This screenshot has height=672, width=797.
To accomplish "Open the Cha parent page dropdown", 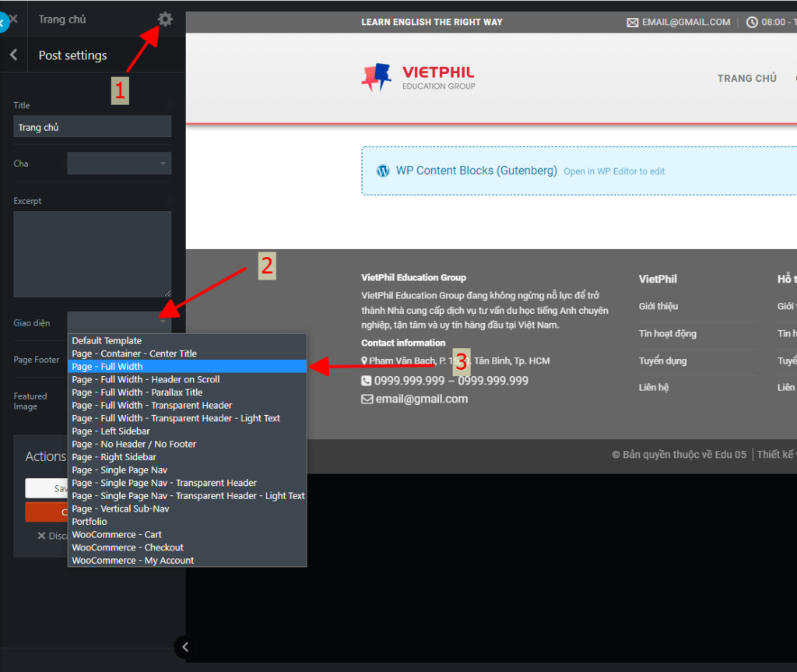I will pyautogui.click(x=118, y=164).
